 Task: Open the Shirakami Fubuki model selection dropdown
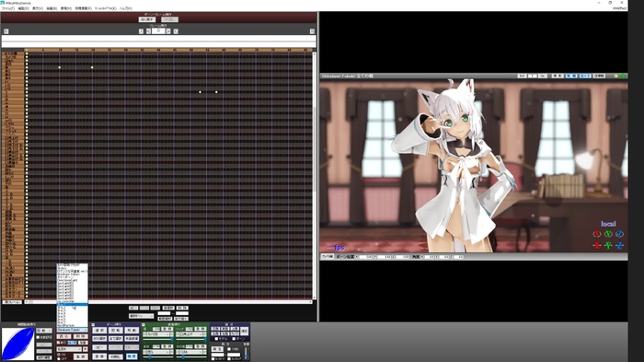coord(73,330)
